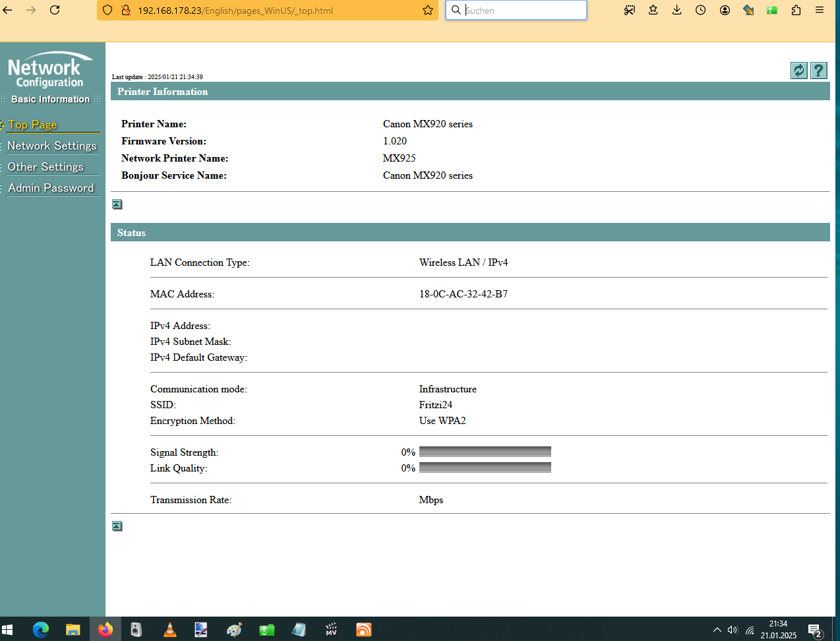The width and height of the screenshot is (840, 641).
Task: Open the notepad taskbar app
Action: 299,630
